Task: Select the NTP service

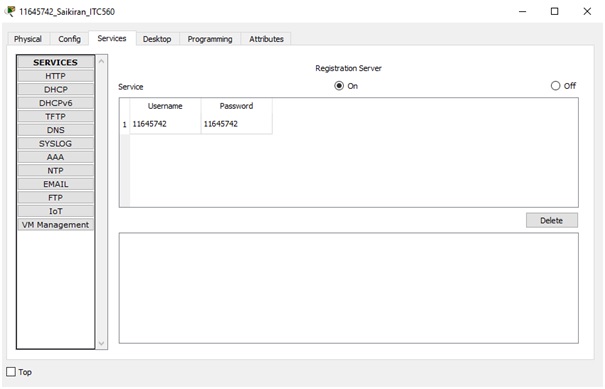Action: point(56,171)
